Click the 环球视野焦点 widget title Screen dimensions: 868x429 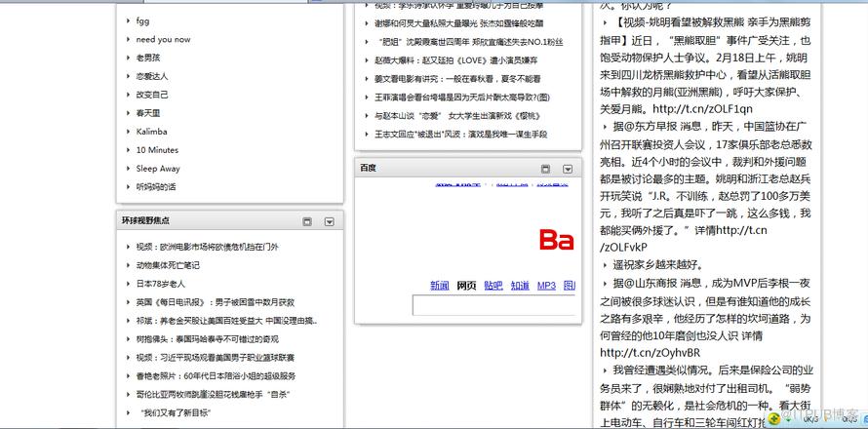click(x=145, y=220)
